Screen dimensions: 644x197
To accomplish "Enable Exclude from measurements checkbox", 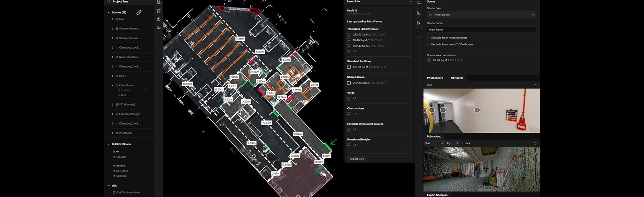I will (x=428, y=38).
